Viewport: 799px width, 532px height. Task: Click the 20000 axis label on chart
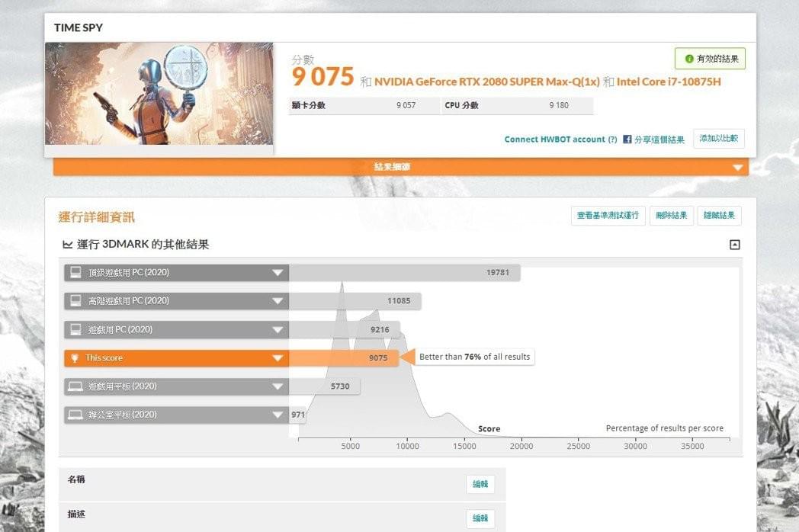click(521, 446)
